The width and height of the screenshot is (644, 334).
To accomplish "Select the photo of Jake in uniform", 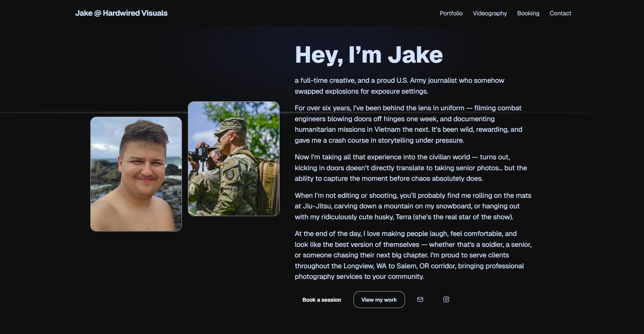I will (234, 158).
